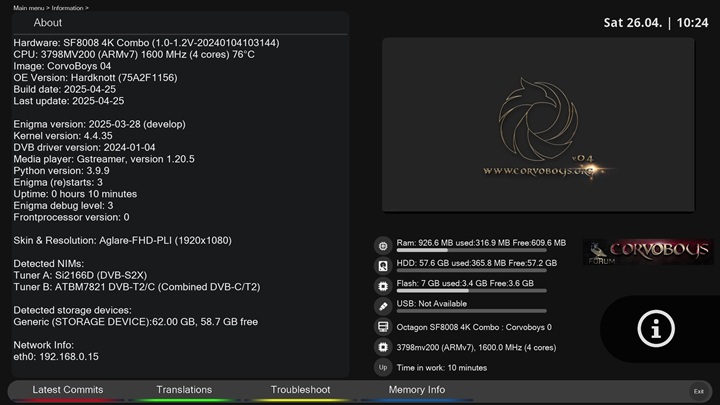
Task: Click the CorvoBoys forum logo banner
Action: (x=648, y=252)
